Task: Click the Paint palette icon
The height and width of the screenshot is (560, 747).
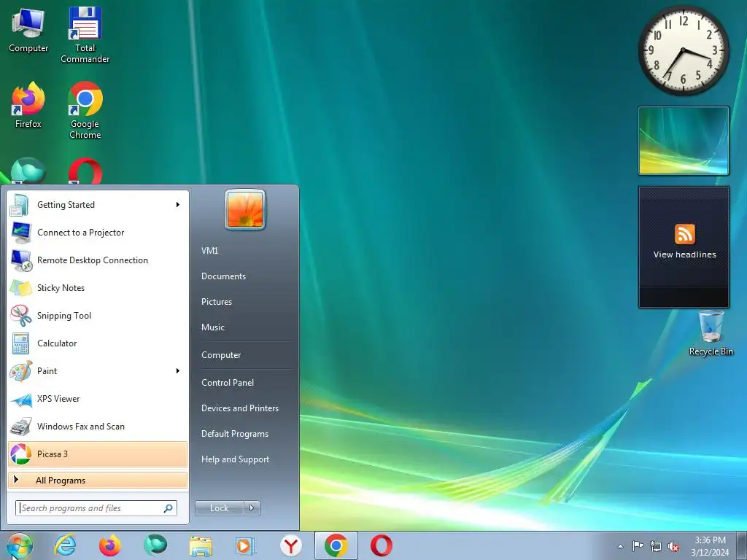Action: 20,371
